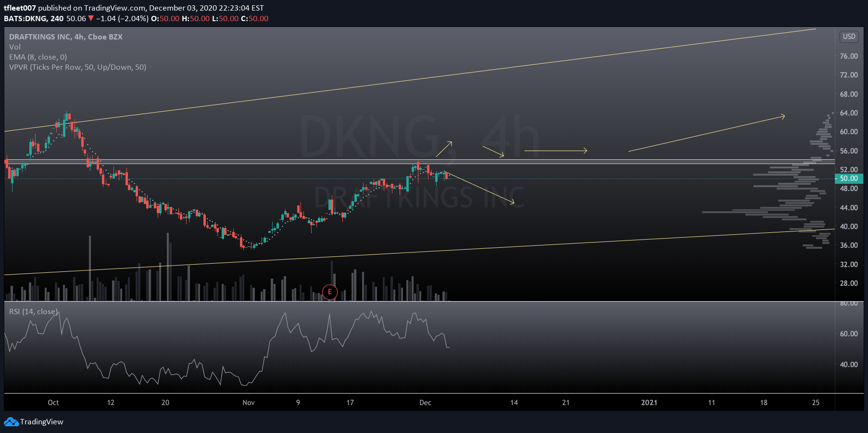868x433 pixels.
Task: Click the USD currency button
Action: coord(849,37)
